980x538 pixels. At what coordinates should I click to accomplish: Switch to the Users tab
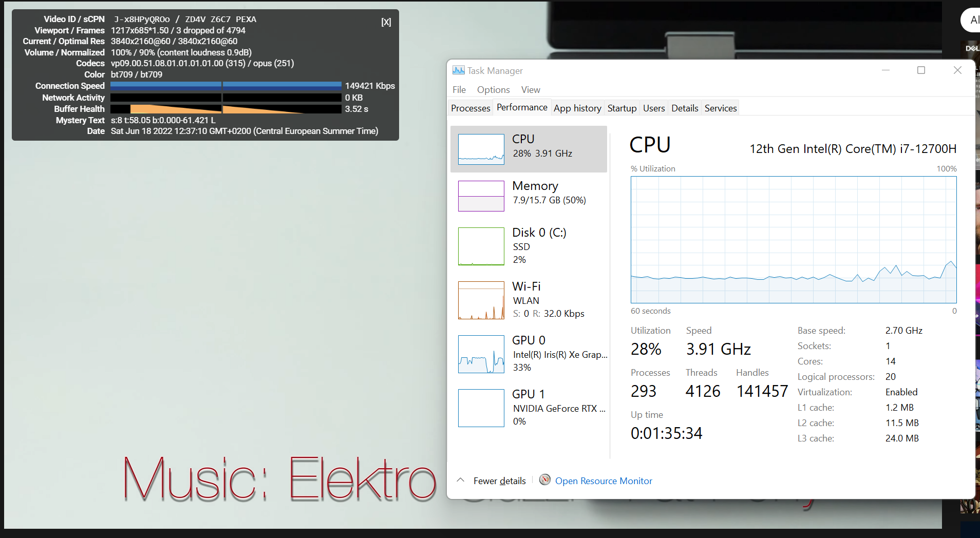[x=654, y=108]
